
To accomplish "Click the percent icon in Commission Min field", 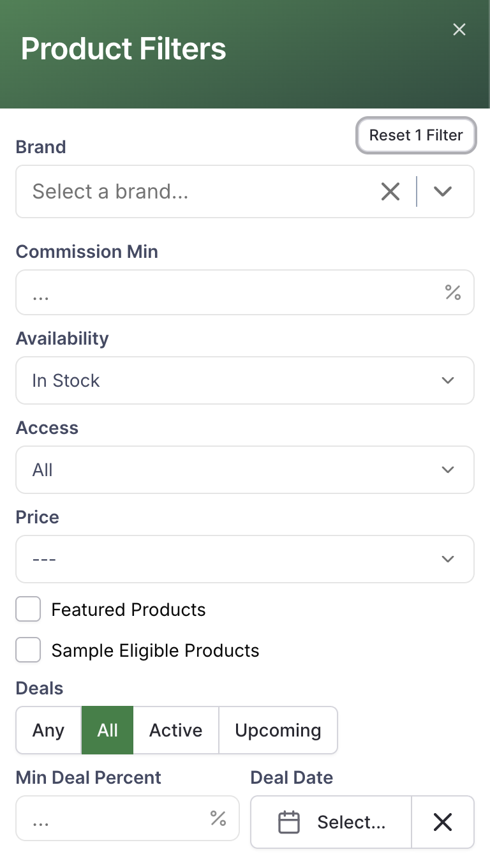I will point(453,292).
